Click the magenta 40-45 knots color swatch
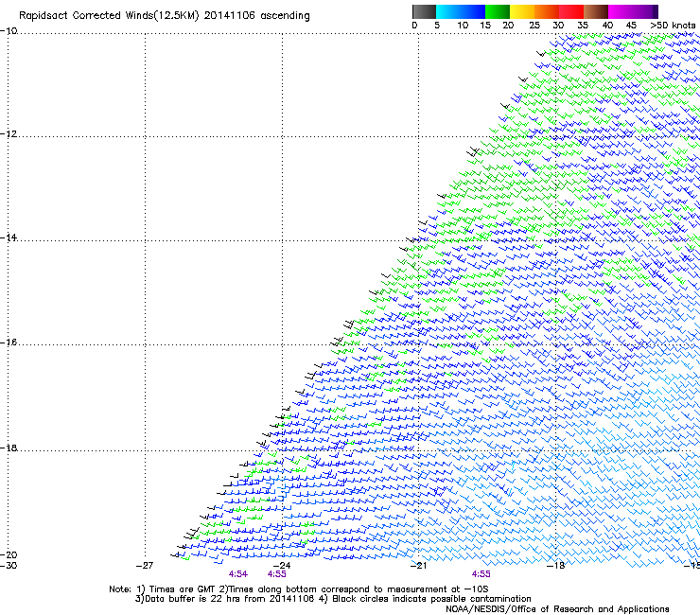 (x=621, y=11)
